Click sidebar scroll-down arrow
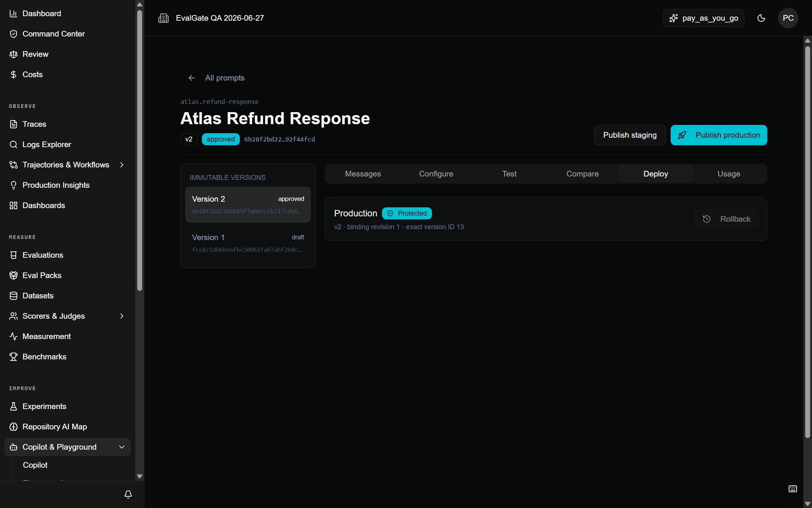The image size is (812, 508). [x=139, y=476]
